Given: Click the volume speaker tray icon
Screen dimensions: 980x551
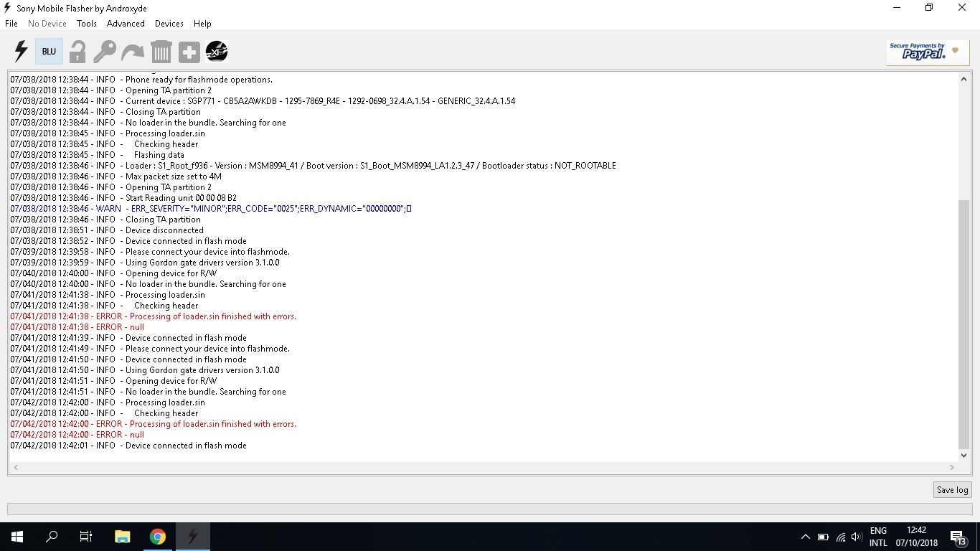Looking at the screenshot, I should point(857,537).
